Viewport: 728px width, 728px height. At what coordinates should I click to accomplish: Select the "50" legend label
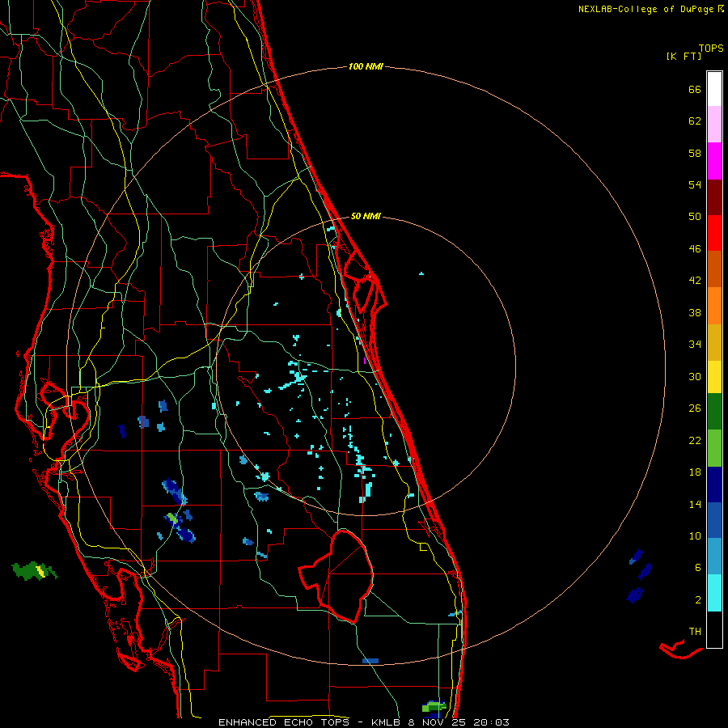click(695, 217)
